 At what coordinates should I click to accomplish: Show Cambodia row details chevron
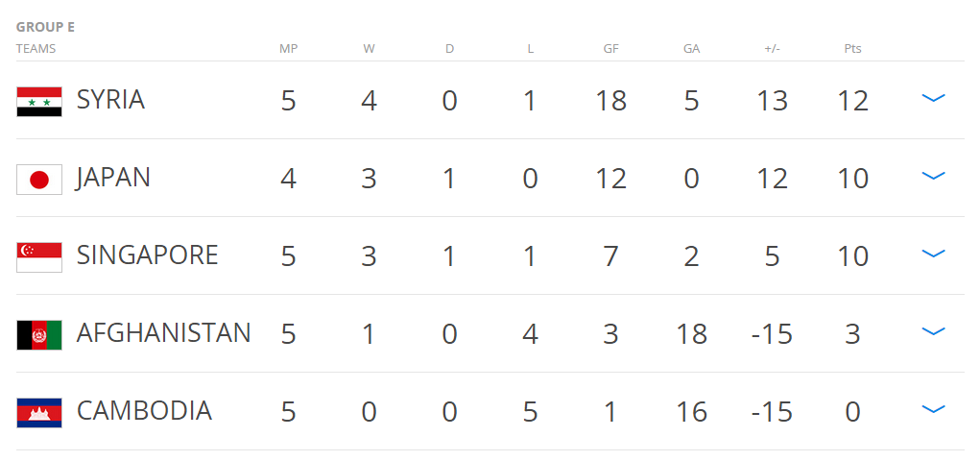tap(933, 410)
